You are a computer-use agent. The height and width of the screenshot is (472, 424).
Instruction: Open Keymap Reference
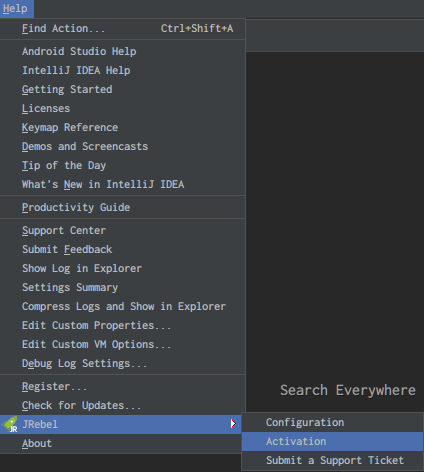pyautogui.click(x=123, y=127)
